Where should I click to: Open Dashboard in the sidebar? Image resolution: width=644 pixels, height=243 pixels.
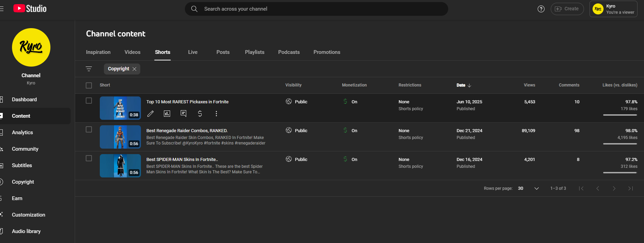coord(35,100)
